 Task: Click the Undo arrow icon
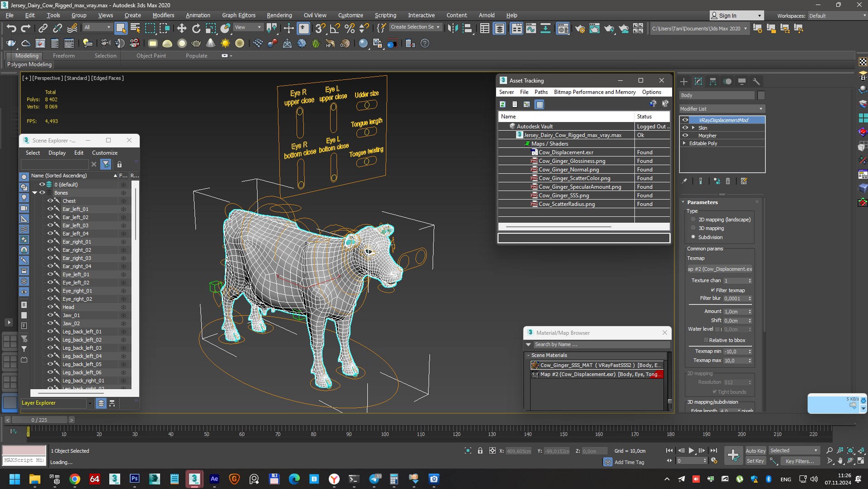[x=11, y=28]
